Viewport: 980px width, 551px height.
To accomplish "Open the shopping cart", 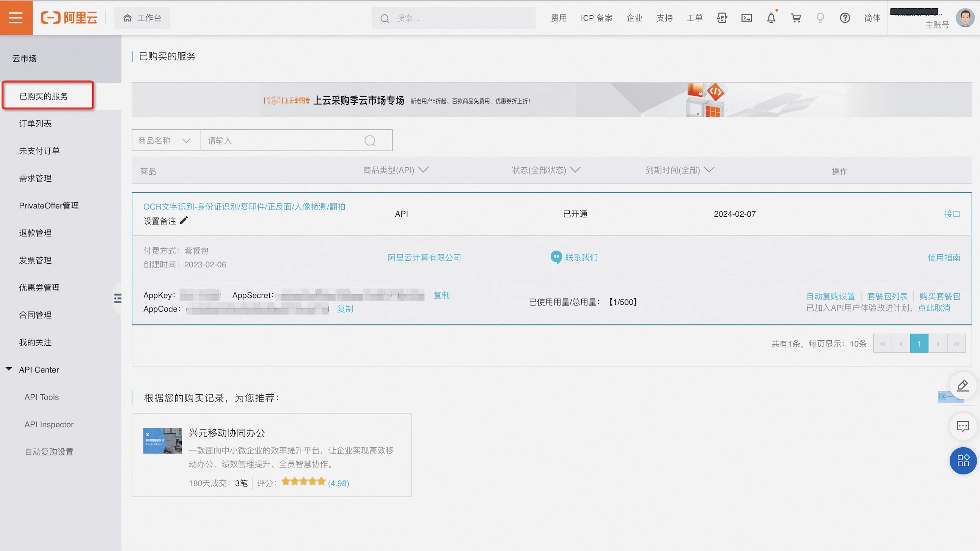I will pyautogui.click(x=796, y=18).
